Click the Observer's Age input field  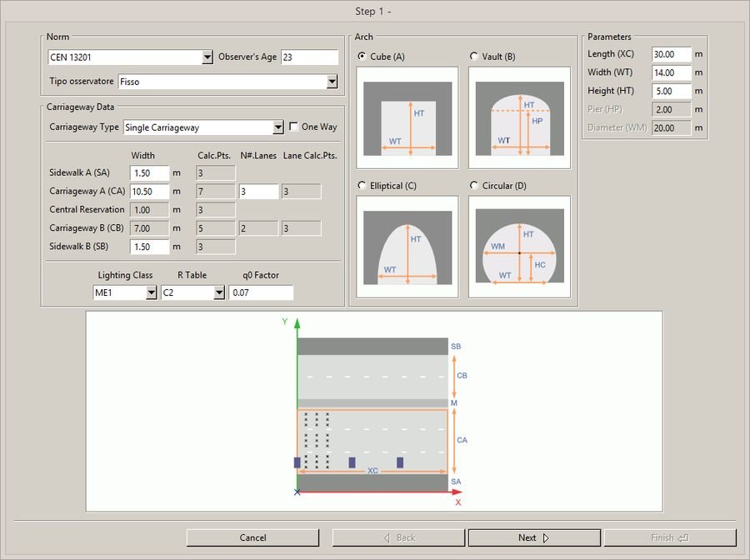coord(309,57)
